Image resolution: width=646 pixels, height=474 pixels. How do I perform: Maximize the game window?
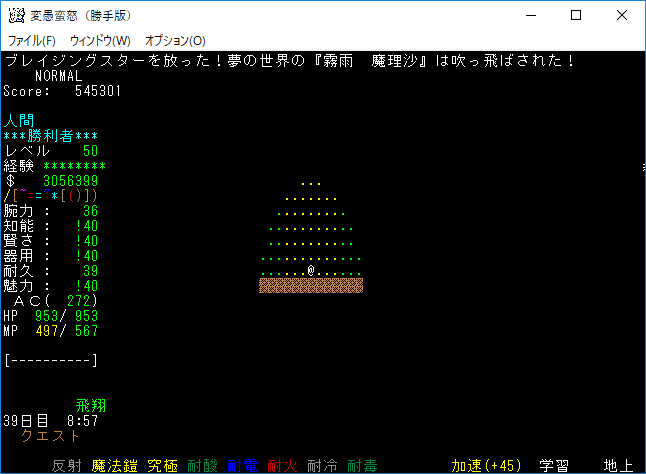576,15
